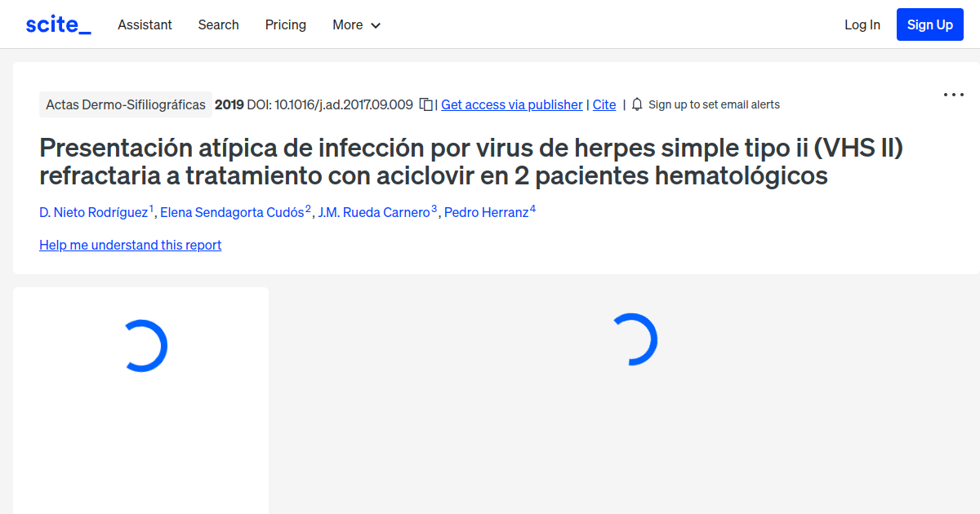Click the Log In link
The height and width of the screenshot is (514, 980).
point(862,24)
